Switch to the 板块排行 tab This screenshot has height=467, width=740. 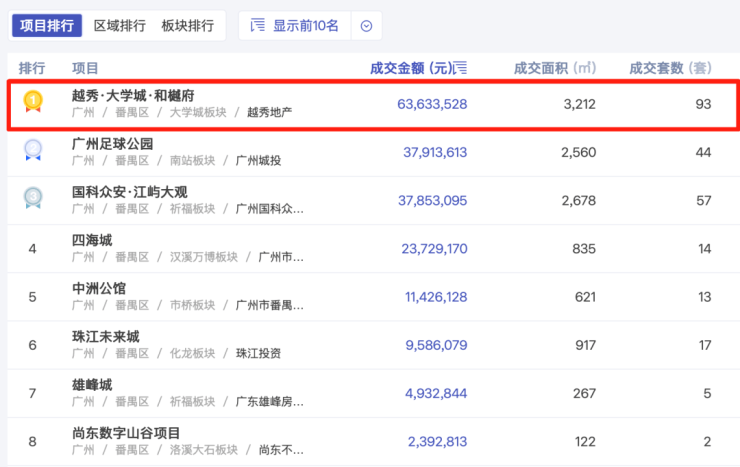tap(187, 26)
